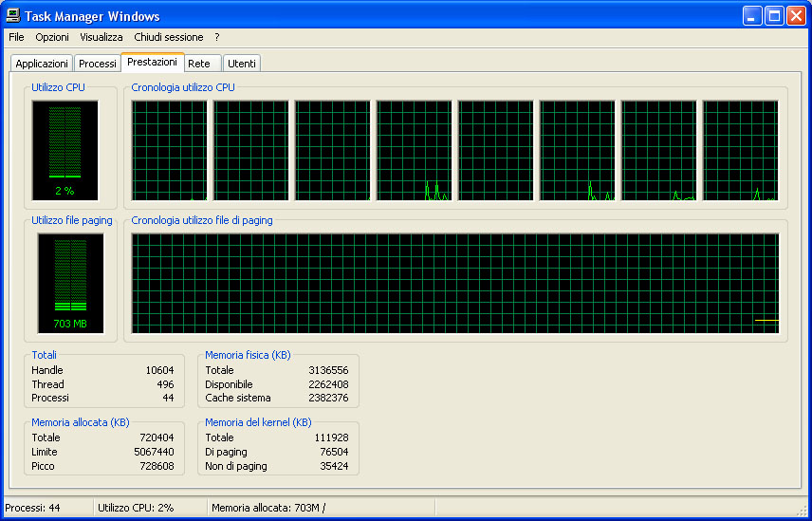Open the File menu

click(16, 37)
